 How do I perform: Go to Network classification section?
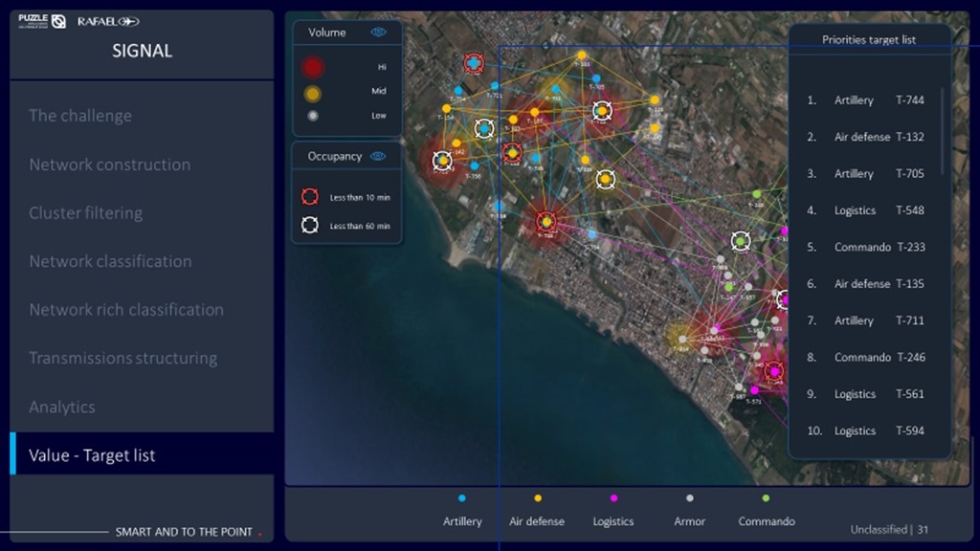110,261
